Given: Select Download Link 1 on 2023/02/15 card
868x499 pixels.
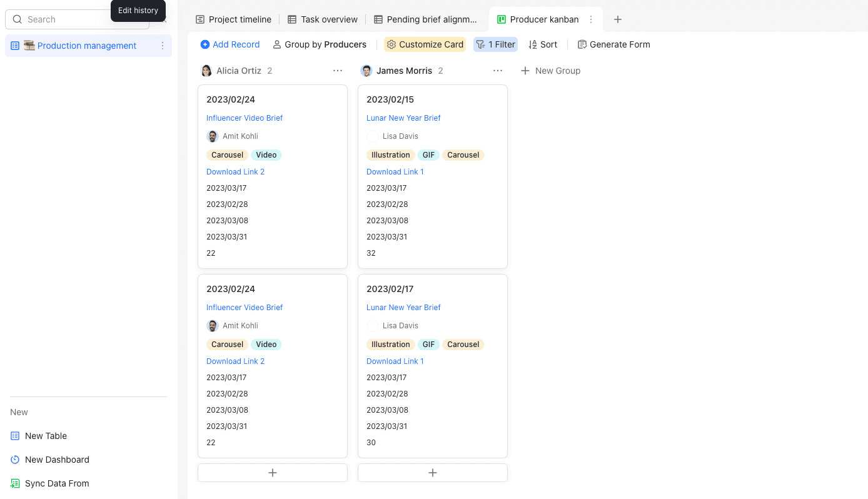Looking at the screenshot, I should (395, 172).
